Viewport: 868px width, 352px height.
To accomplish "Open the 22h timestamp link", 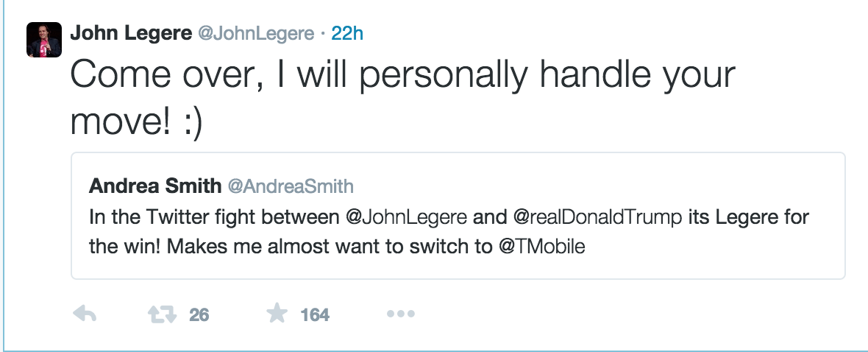I will [x=348, y=33].
